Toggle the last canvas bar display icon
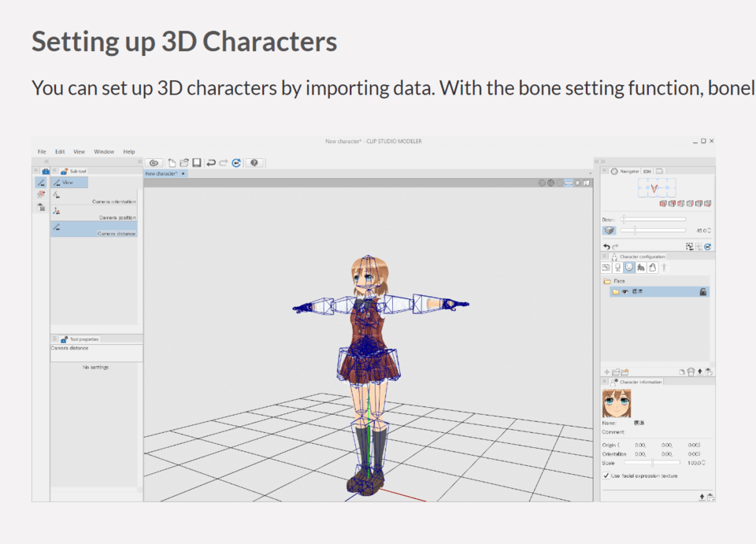The height and width of the screenshot is (544, 756). (x=587, y=183)
